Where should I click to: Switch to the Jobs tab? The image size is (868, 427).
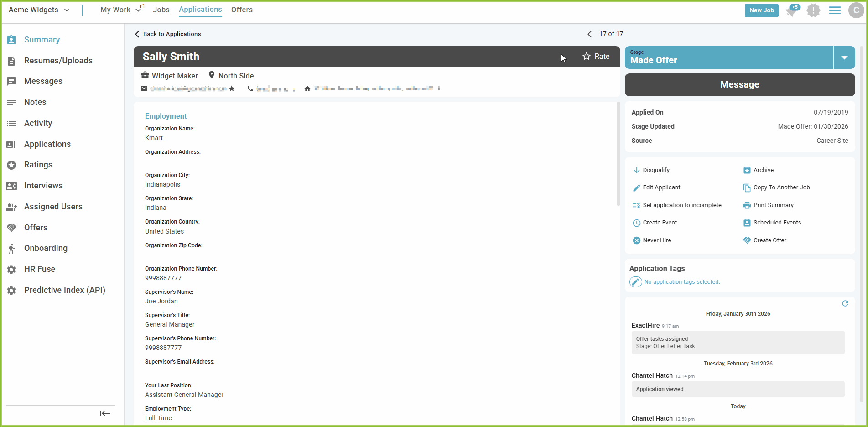(x=161, y=10)
